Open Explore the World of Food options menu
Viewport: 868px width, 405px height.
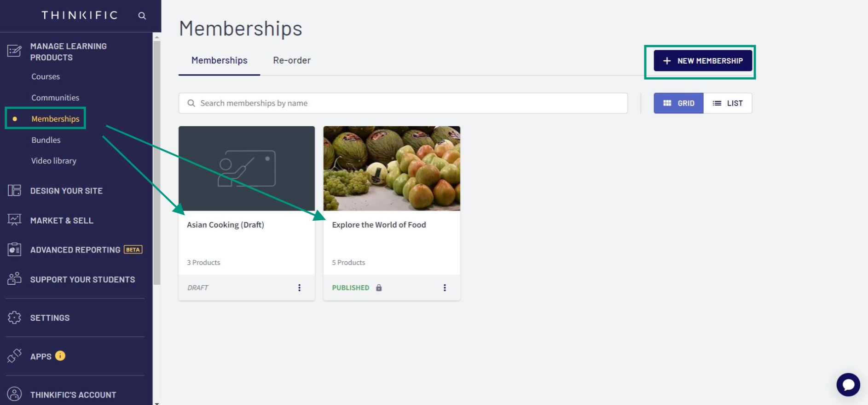(445, 288)
